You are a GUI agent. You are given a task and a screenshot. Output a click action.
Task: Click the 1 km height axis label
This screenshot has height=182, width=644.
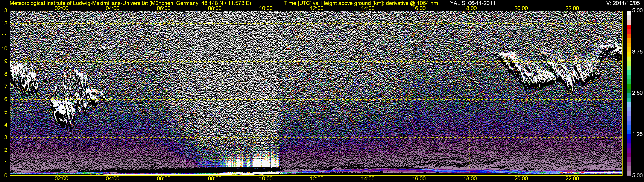point(6,163)
